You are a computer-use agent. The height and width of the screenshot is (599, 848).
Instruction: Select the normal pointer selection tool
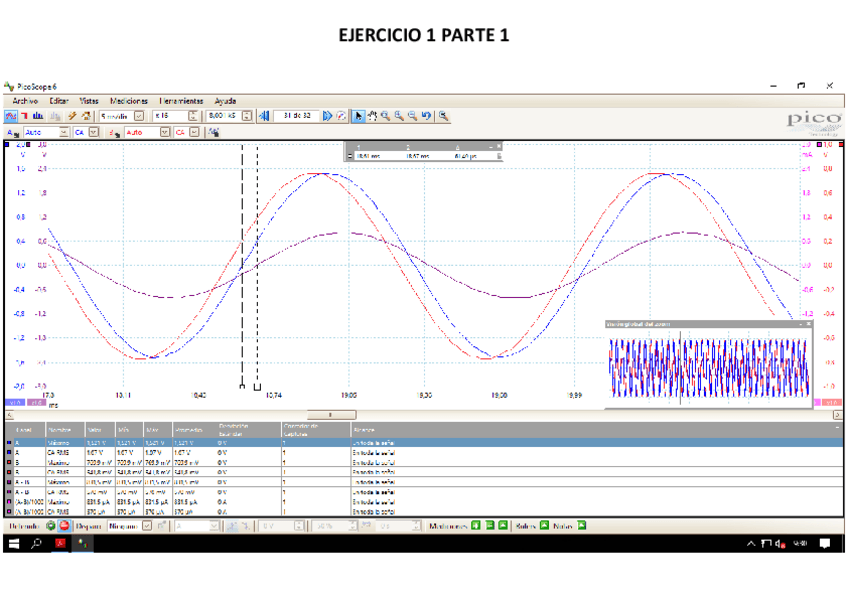point(358,116)
